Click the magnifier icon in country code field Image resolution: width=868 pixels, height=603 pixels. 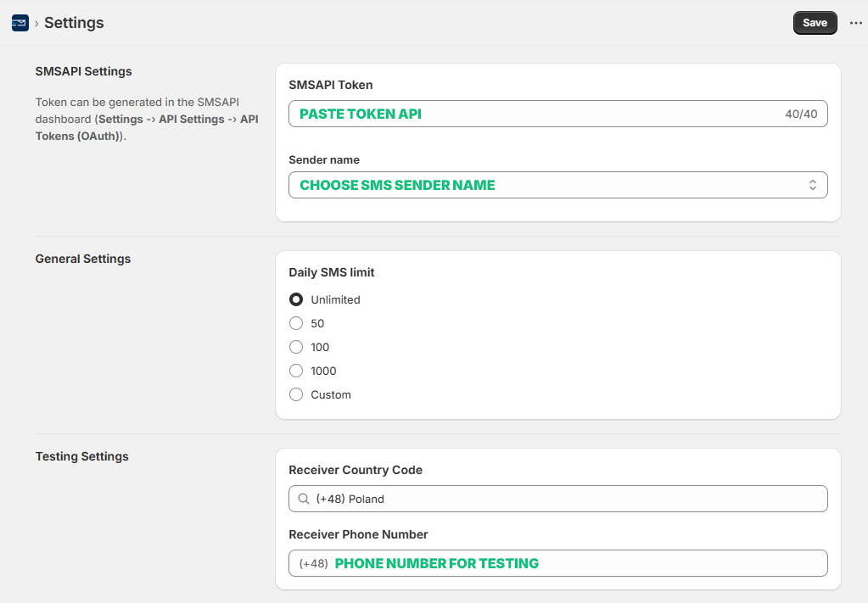pos(304,499)
